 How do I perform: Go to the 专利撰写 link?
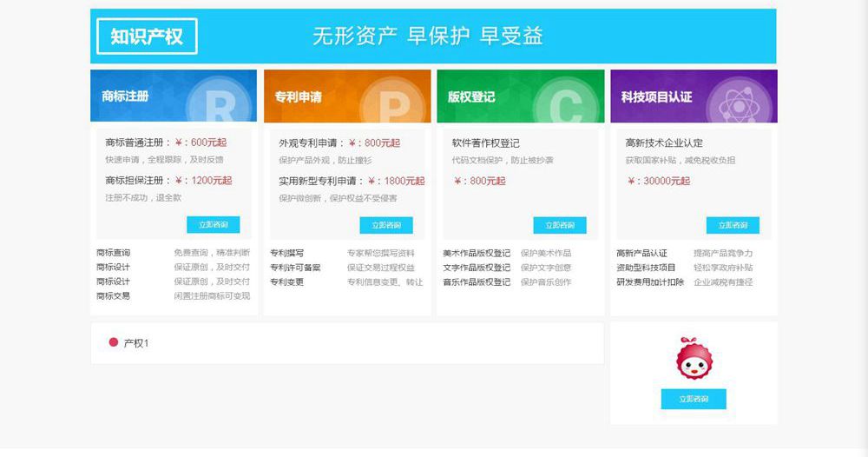(286, 253)
